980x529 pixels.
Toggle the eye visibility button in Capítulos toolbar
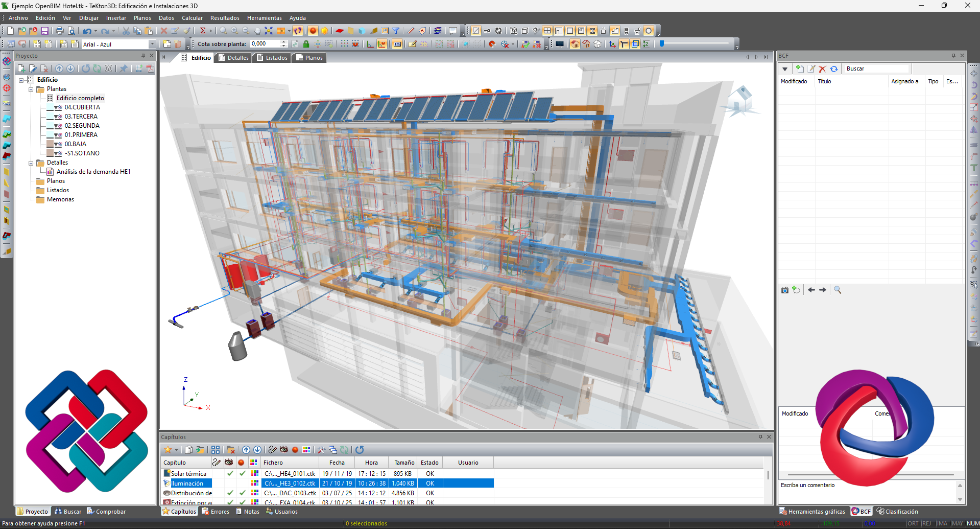284,450
